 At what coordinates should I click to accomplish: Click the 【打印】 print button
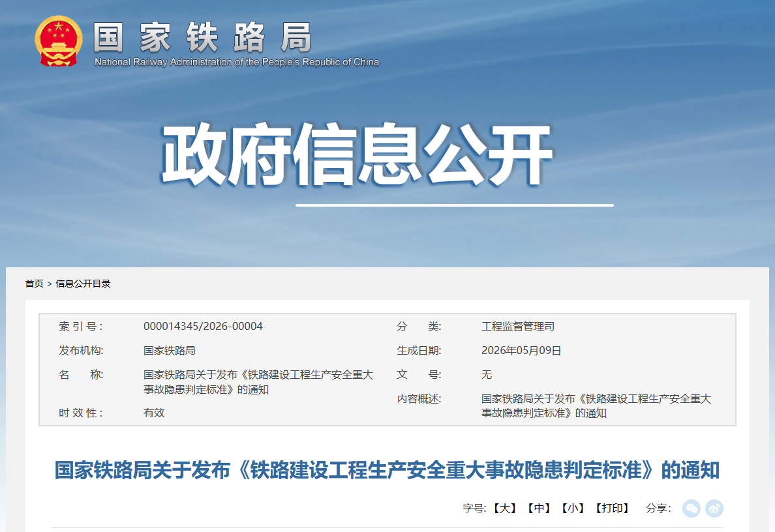[x=613, y=509]
